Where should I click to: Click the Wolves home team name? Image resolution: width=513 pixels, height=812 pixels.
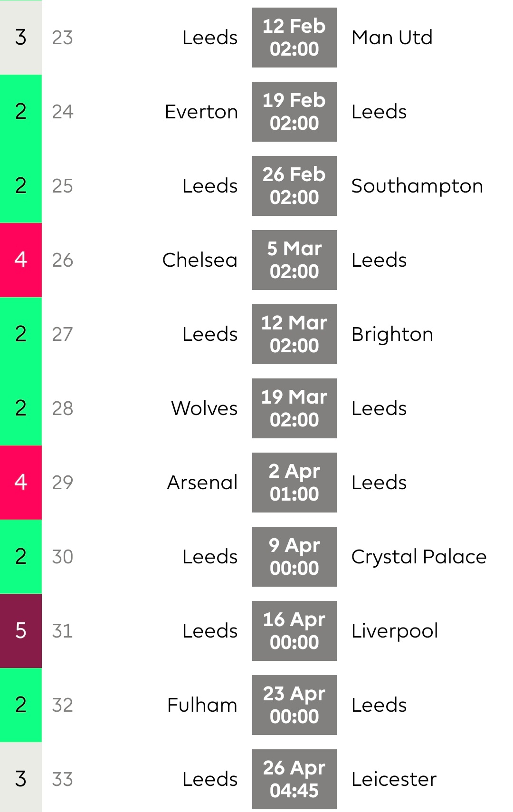pos(204,408)
